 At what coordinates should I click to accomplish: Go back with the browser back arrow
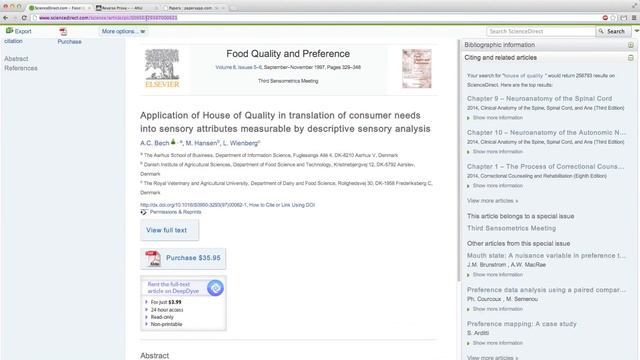(5, 18)
